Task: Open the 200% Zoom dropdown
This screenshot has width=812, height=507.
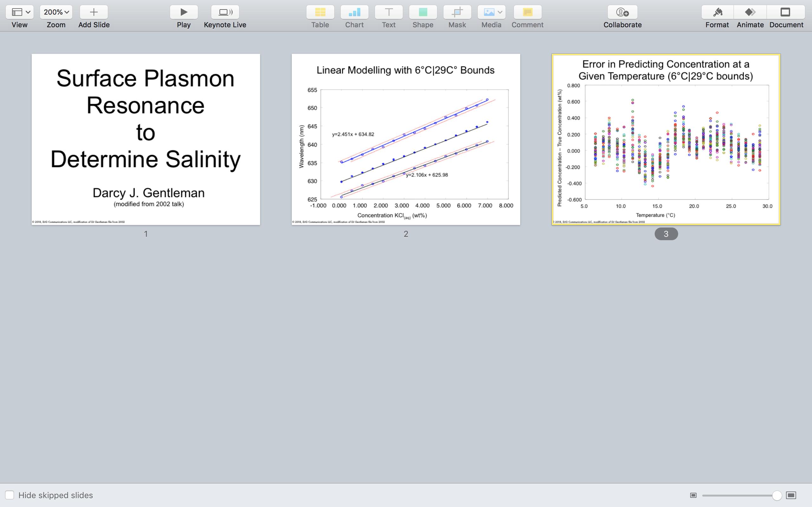Action: [56, 12]
